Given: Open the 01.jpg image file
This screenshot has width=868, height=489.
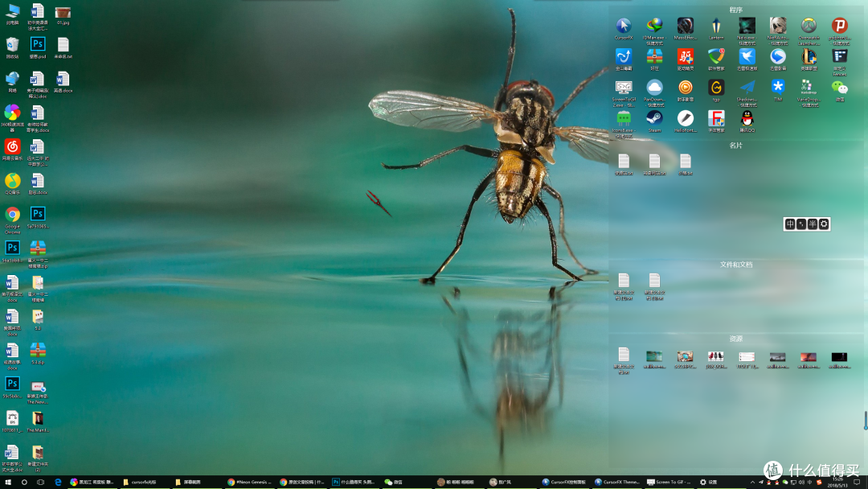Looking at the screenshot, I should pyautogui.click(x=63, y=11).
